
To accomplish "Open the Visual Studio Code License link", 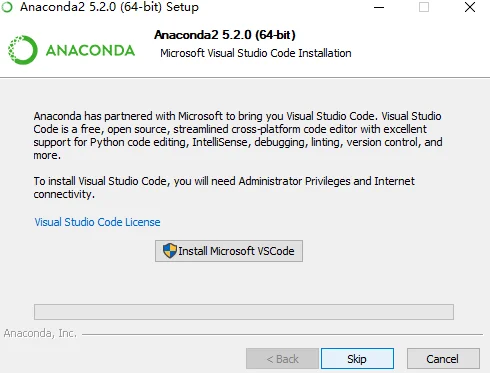I will [x=97, y=222].
